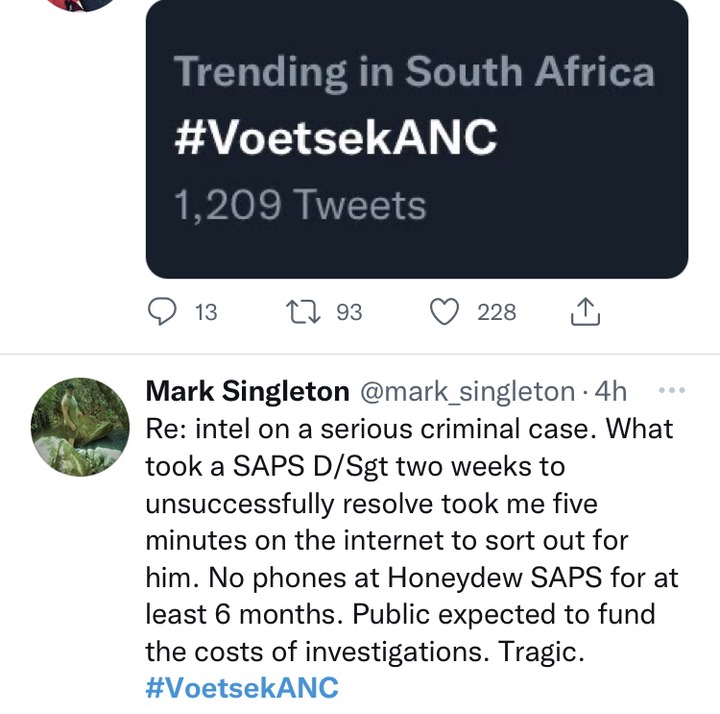The width and height of the screenshot is (720, 714).
Task: View the 13 replies count
Action: point(206,312)
